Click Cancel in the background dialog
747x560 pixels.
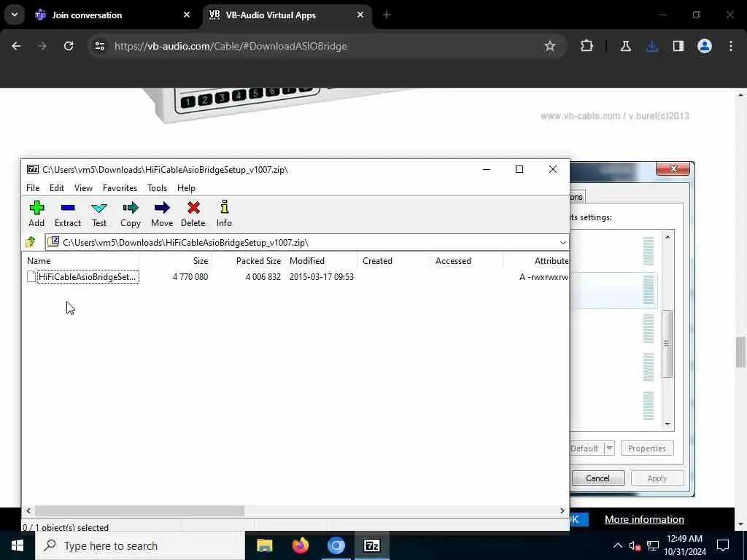(x=598, y=478)
